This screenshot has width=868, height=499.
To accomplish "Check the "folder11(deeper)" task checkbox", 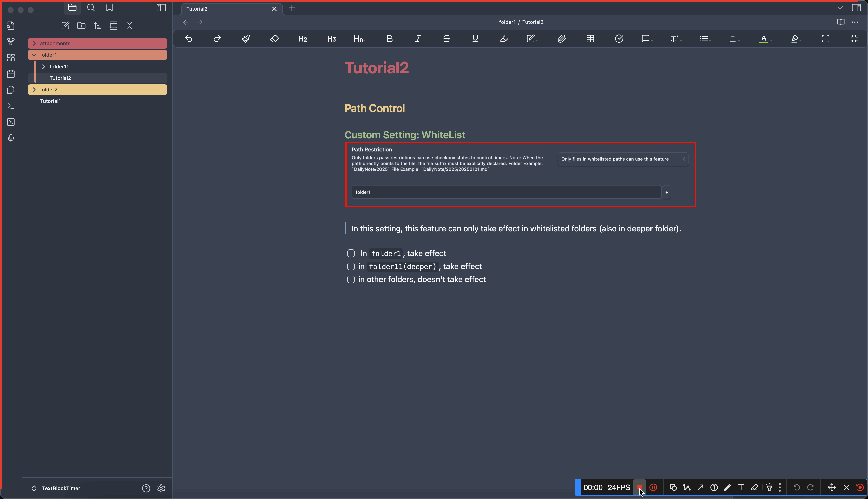I will [351, 266].
